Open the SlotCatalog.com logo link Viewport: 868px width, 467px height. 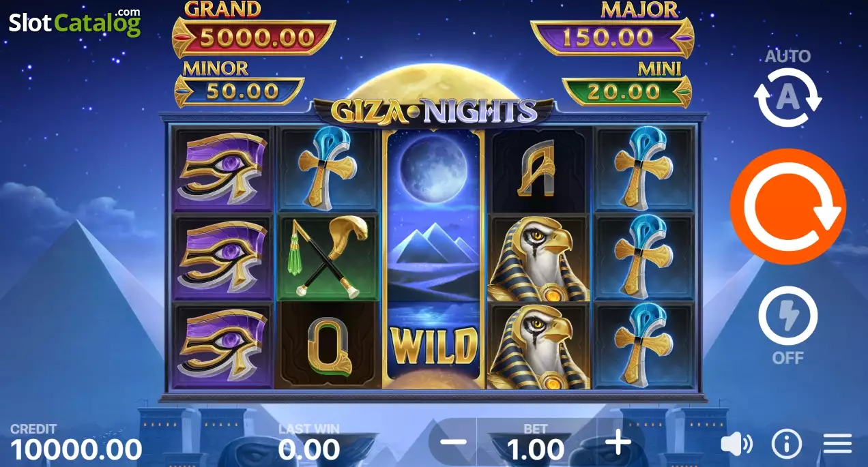75,22
